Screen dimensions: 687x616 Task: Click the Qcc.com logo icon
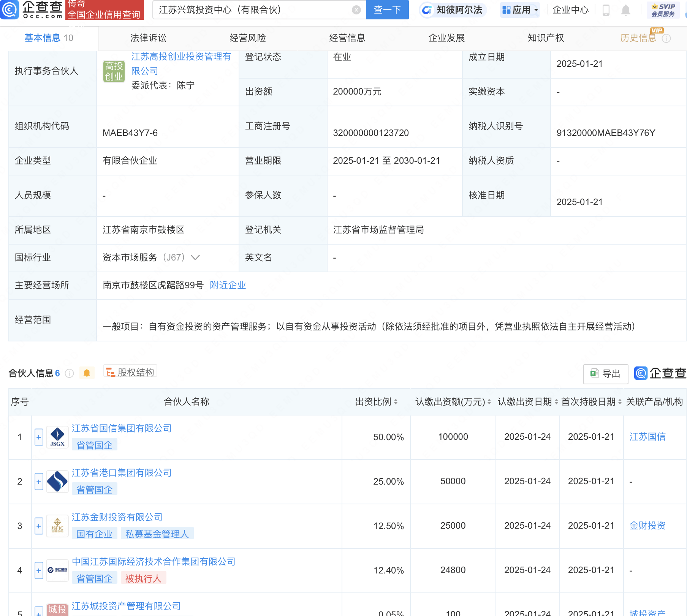[x=9, y=9]
